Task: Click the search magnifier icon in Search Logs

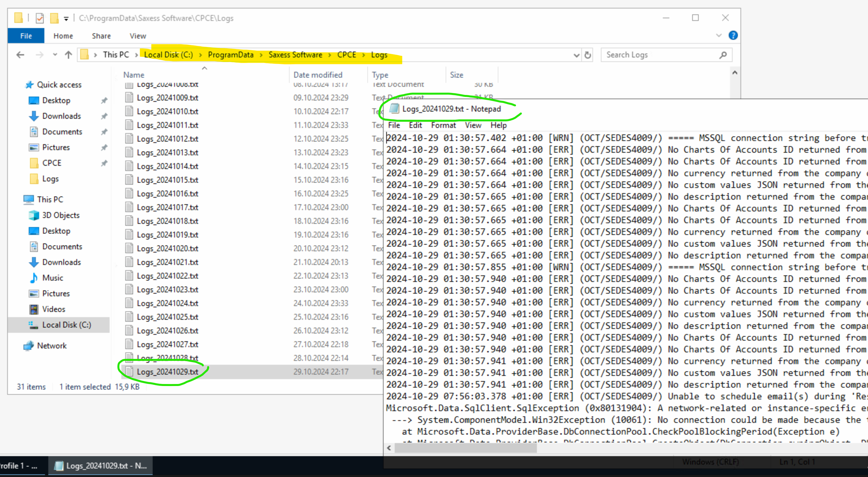Action: [x=723, y=54]
